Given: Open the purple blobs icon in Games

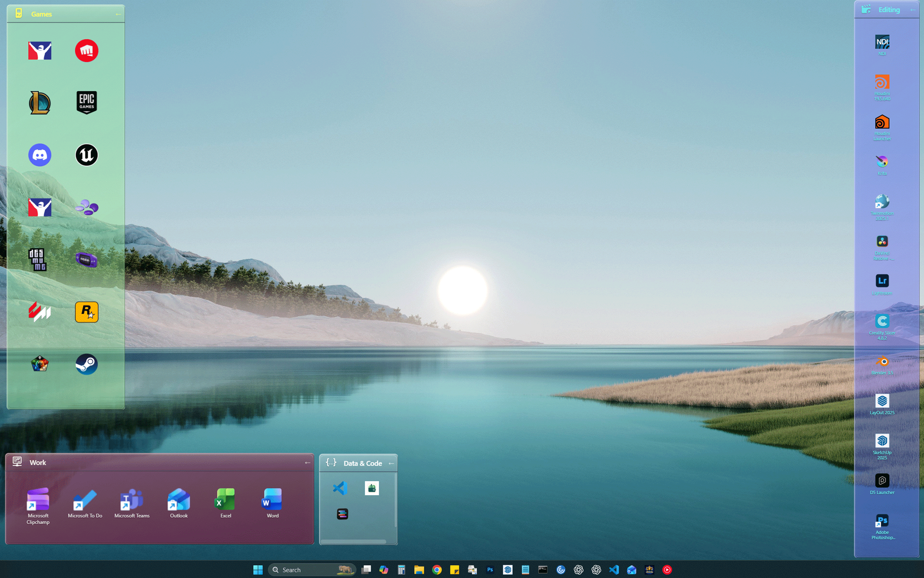Looking at the screenshot, I should point(87,208).
